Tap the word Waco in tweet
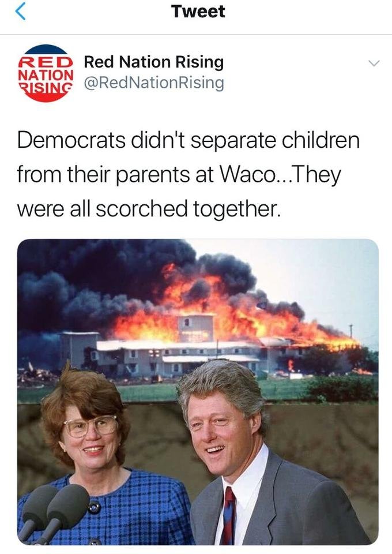This screenshot has height=554, width=392. click(x=247, y=174)
